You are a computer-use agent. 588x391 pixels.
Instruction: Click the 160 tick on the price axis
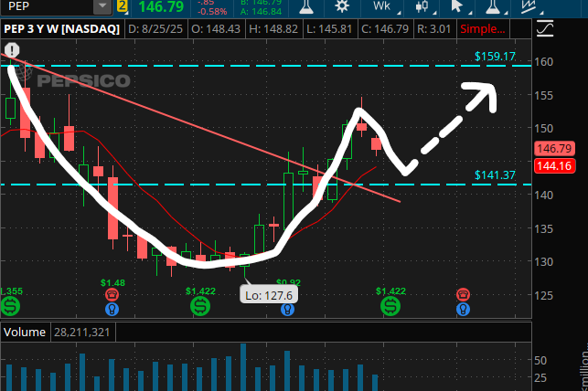tap(543, 62)
